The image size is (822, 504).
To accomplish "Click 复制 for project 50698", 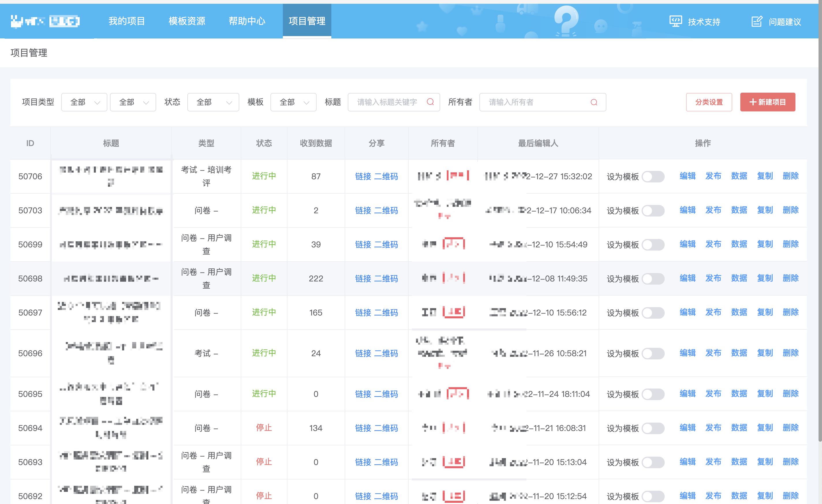I will click(765, 278).
